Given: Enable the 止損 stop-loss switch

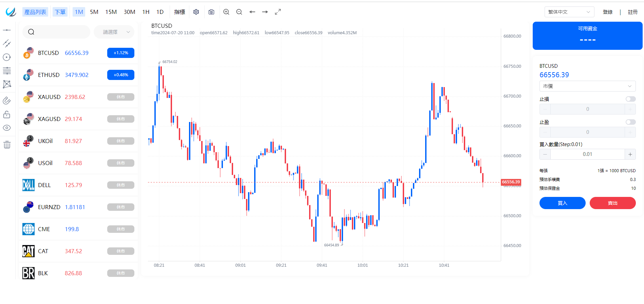Looking at the screenshot, I should click(x=630, y=99).
